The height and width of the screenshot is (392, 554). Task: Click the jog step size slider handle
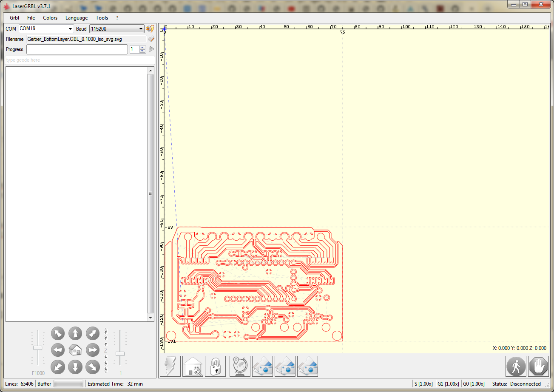pyautogui.click(x=120, y=354)
